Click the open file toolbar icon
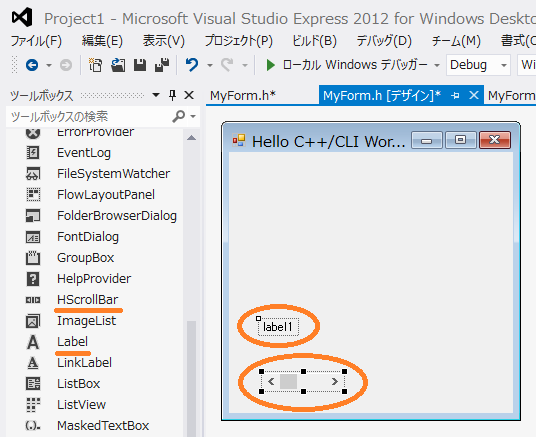Viewport: 536px width, 437px height. tap(118, 65)
